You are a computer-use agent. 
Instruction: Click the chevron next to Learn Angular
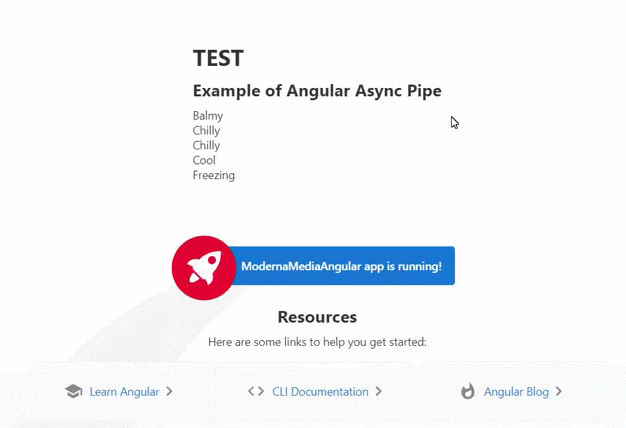pos(170,392)
